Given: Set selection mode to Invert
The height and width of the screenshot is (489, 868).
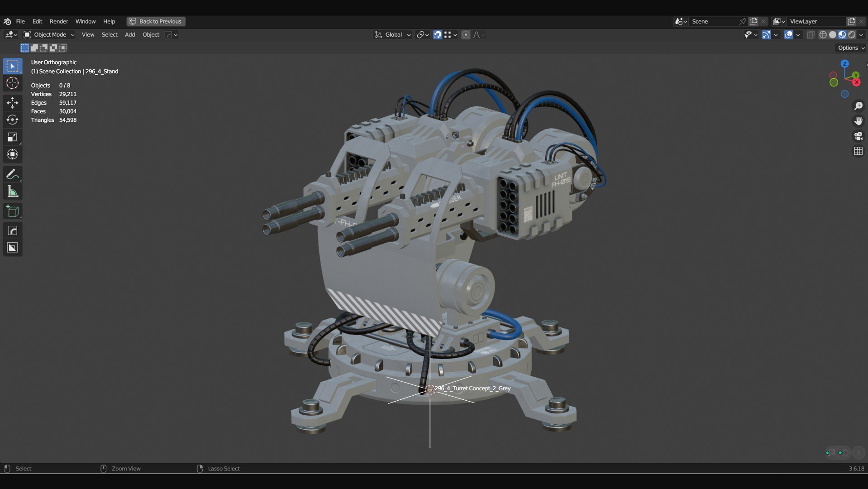Looking at the screenshot, I should [53, 48].
